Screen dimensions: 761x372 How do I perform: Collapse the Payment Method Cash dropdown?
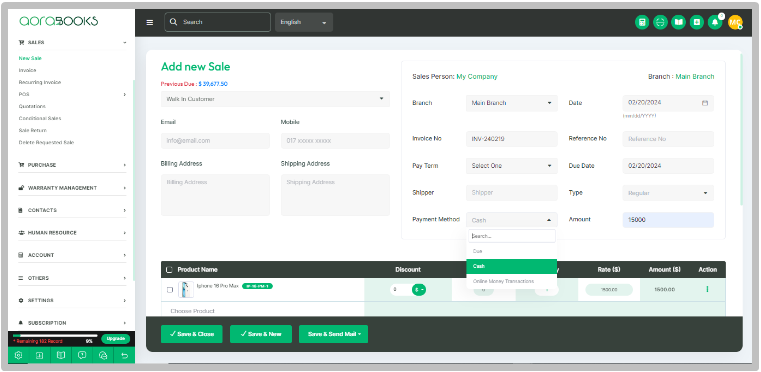tap(512, 220)
